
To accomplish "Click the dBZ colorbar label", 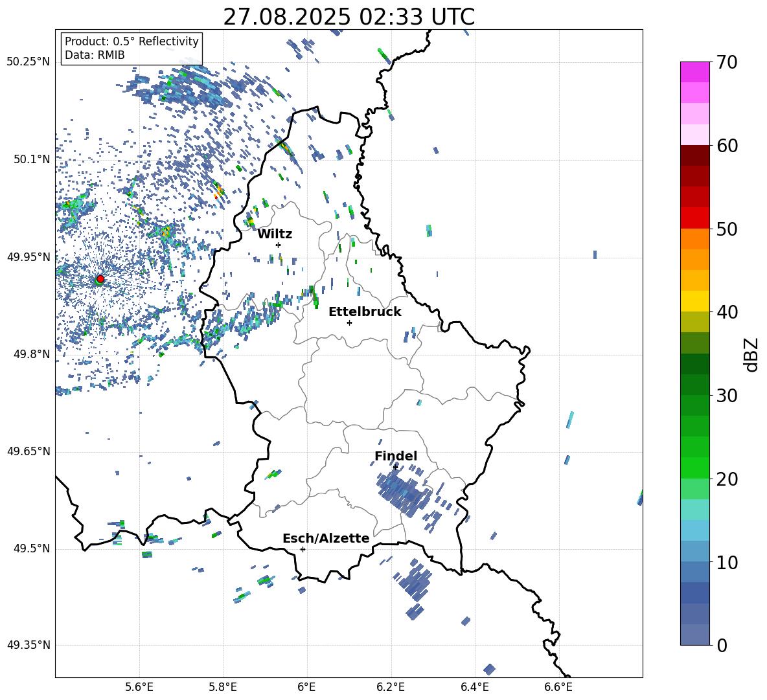I will [751, 354].
